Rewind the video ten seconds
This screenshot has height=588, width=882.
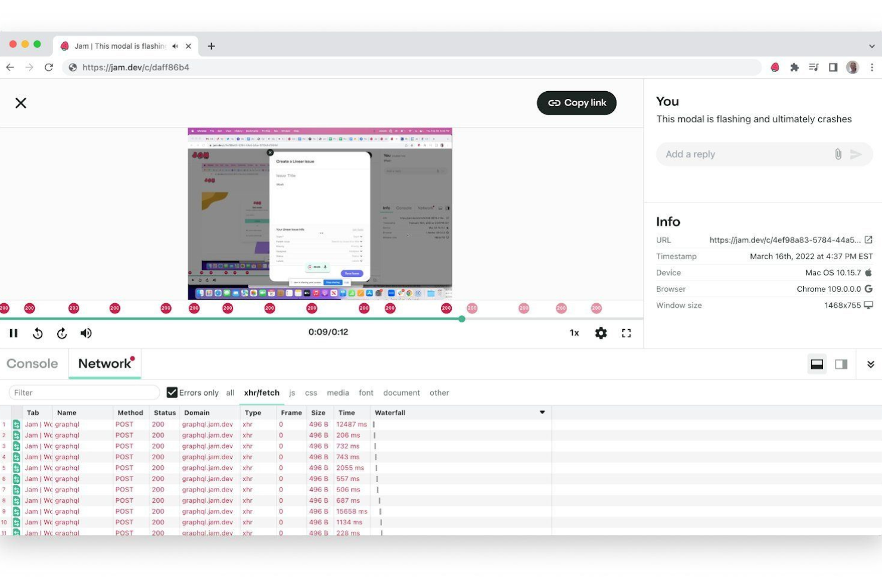click(38, 332)
